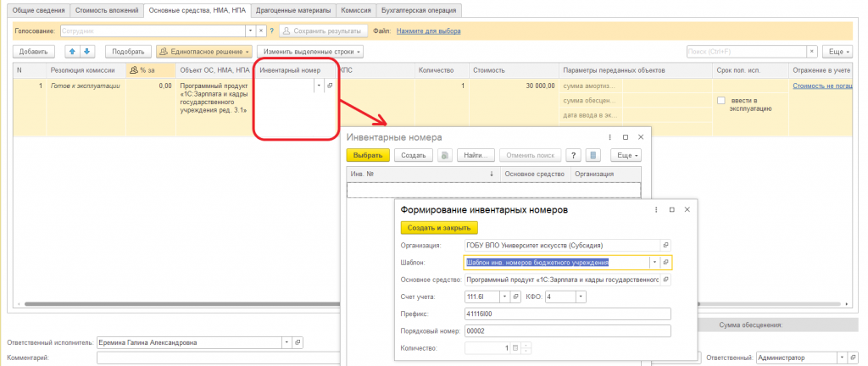Expand the Голосование Сотрудник dropdown
This screenshot has width=868, height=366.
click(x=250, y=31)
